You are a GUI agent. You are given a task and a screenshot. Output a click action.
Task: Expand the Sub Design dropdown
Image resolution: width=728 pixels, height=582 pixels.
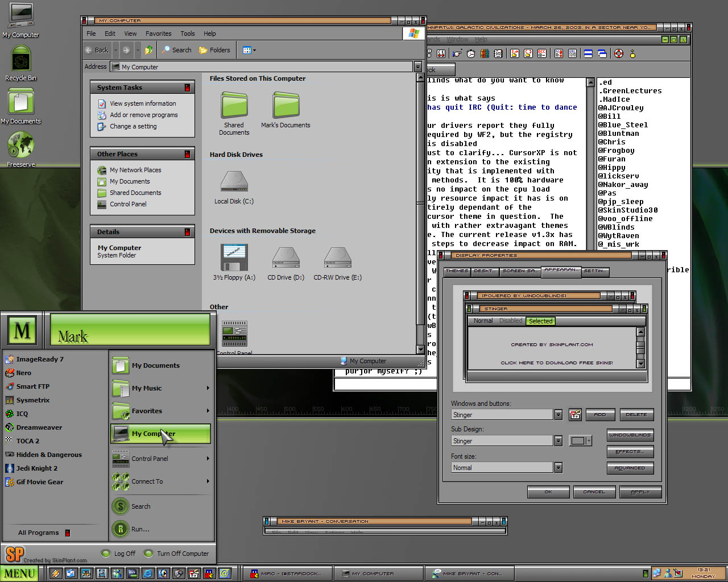coord(558,441)
